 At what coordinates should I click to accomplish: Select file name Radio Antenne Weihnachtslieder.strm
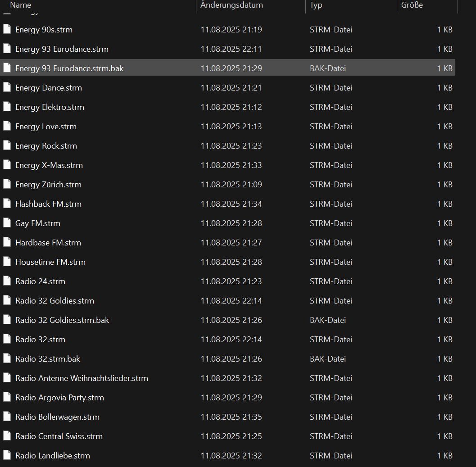82,378
